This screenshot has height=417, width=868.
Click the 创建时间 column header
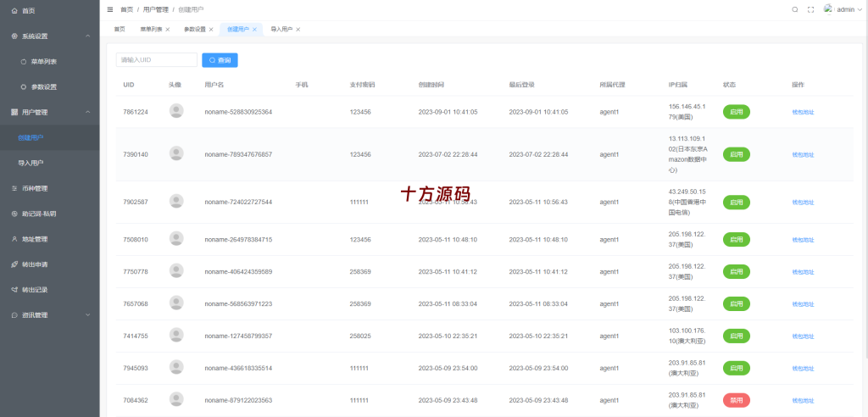[x=431, y=85]
